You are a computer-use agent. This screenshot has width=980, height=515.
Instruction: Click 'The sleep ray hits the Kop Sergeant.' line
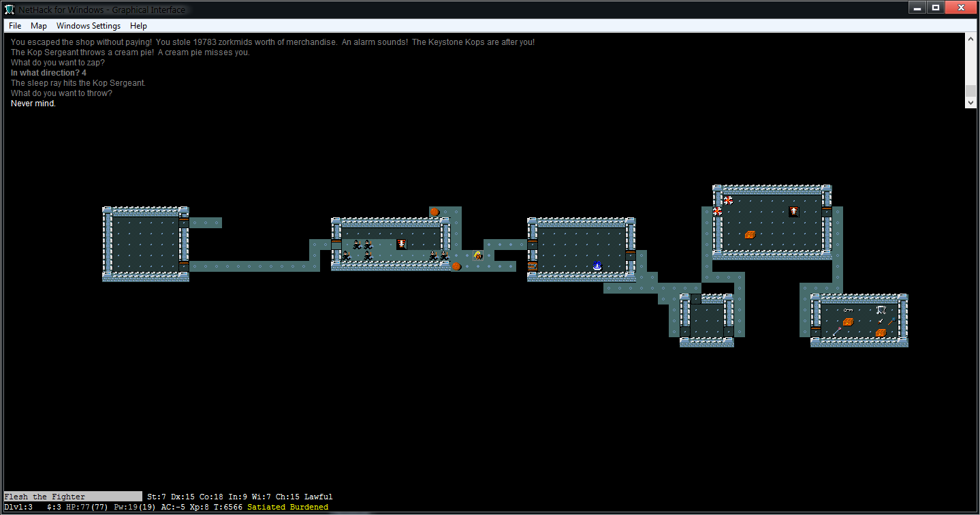pos(78,83)
